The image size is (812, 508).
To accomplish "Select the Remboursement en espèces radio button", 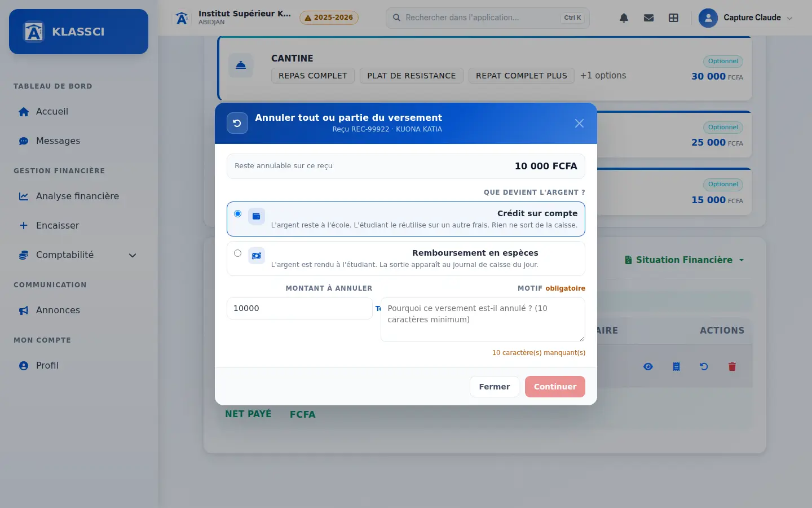I will point(237,253).
